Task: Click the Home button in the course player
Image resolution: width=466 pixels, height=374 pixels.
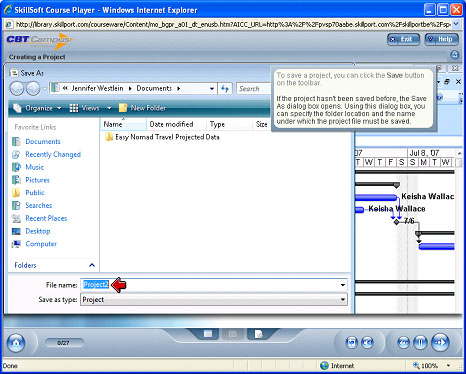Action: [x=16, y=343]
